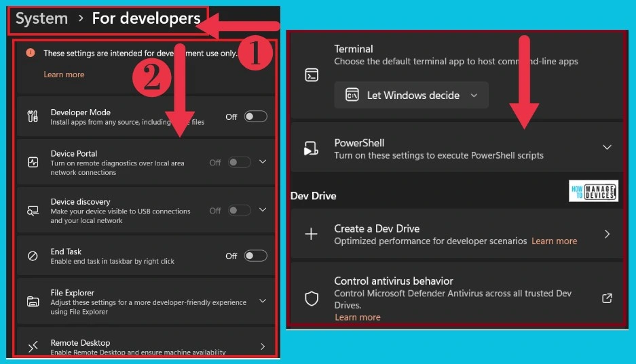Viewport: 636px width, 364px height.
Task: Click the Device discovery icon
Action: pyautogui.click(x=33, y=211)
